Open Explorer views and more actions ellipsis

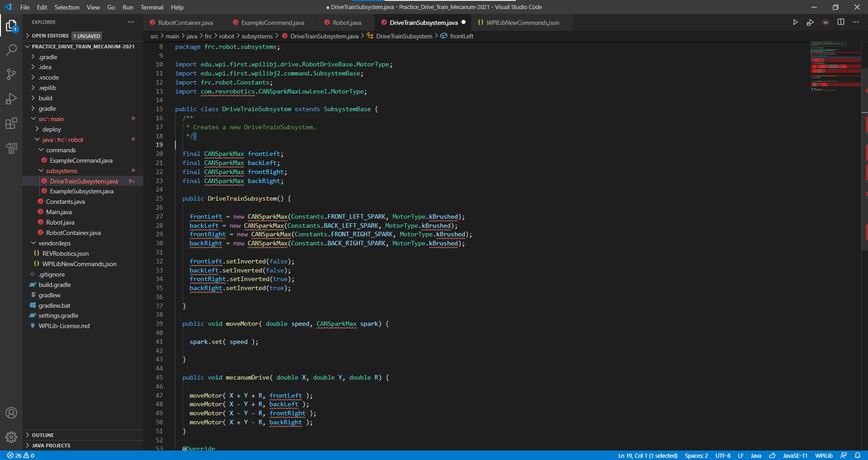point(131,22)
